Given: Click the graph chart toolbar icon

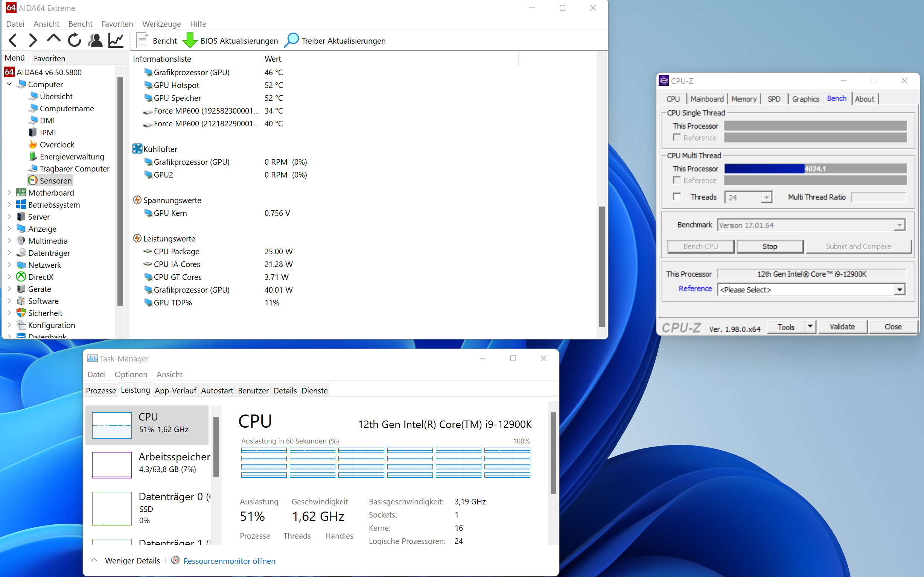Looking at the screenshot, I should point(116,41).
